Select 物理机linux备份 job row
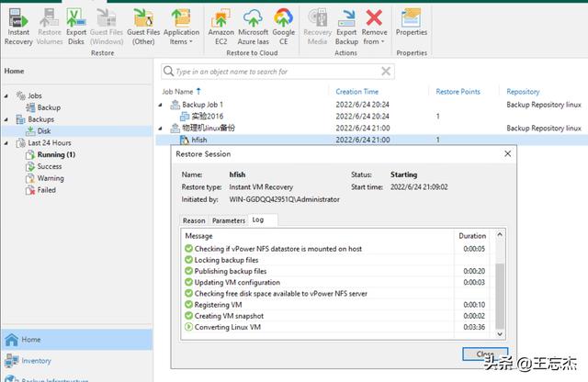This screenshot has height=382, width=588. coord(371,129)
